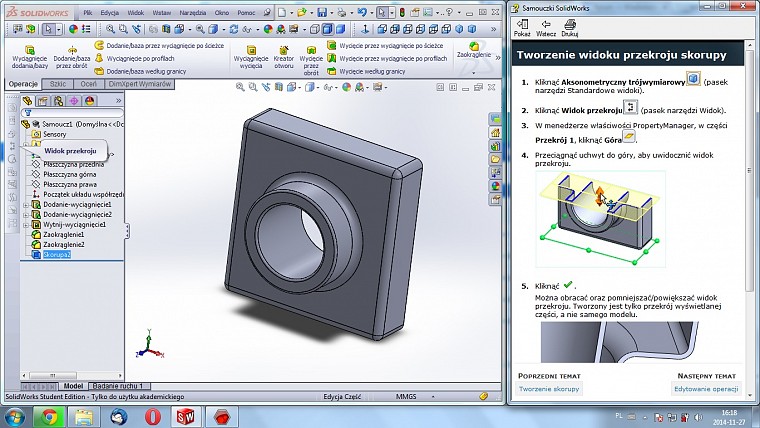This screenshot has height=428, width=760.
Task: Expand Dodanie-wyciągnięcie2 tree node
Action: click(x=26, y=215)
